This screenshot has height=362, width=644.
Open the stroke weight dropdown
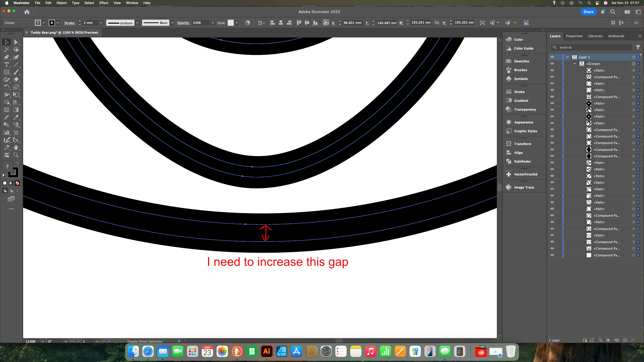(101, 23)
